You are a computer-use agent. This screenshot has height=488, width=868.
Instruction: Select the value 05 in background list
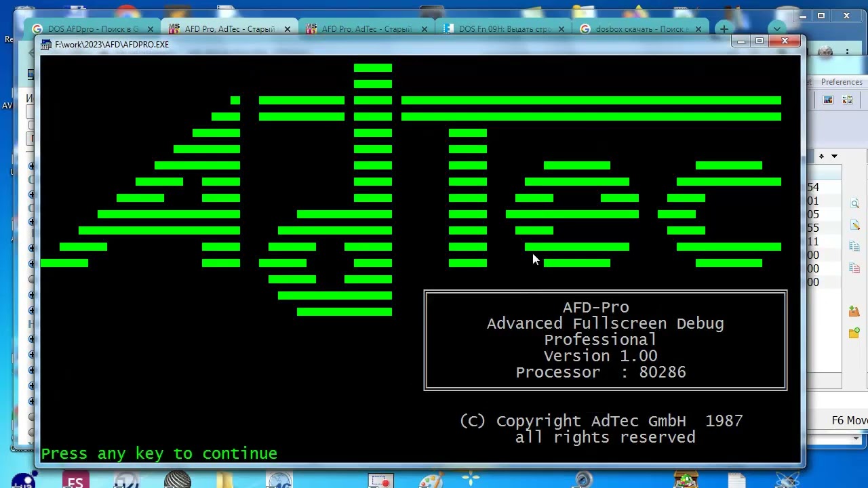(813, 214)
